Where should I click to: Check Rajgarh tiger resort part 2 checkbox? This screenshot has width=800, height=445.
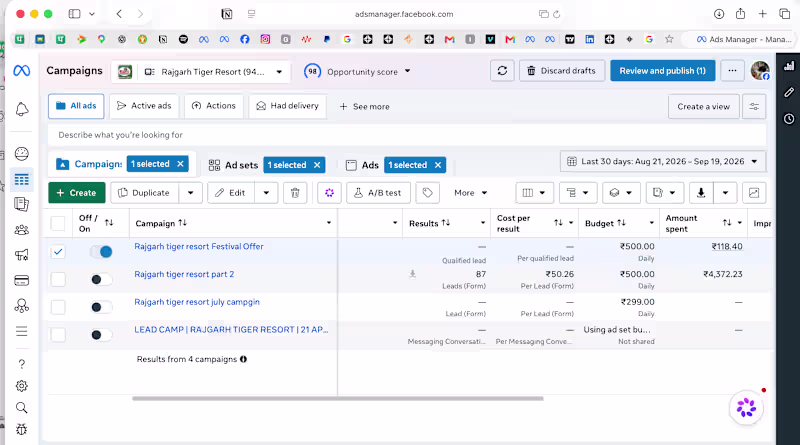point(58,279)
